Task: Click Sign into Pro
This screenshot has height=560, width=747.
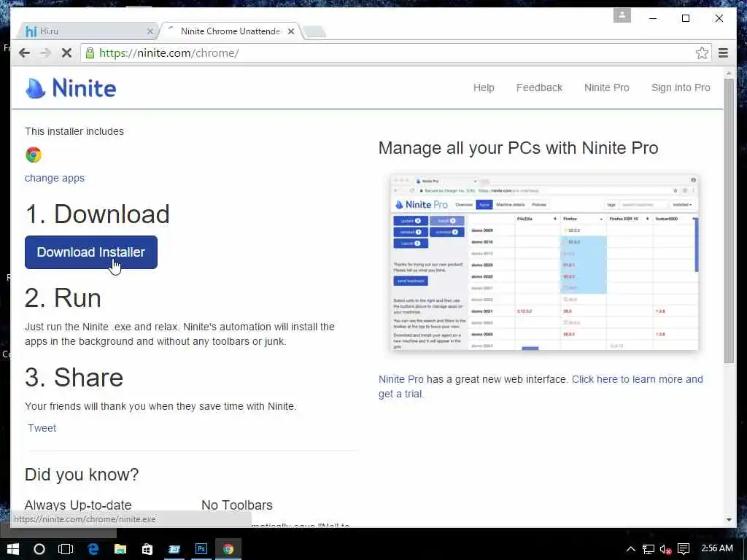Action: (x=681, y=87)
